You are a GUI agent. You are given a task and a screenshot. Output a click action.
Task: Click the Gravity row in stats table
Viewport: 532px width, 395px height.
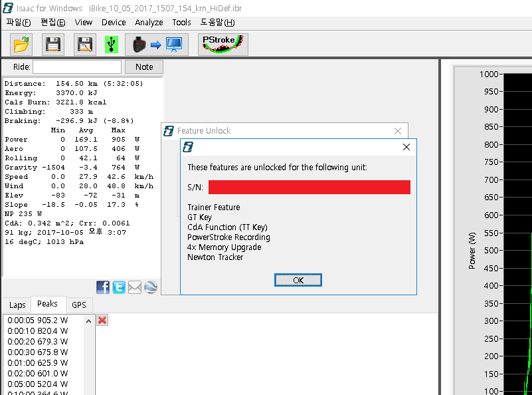pos(72,167)
